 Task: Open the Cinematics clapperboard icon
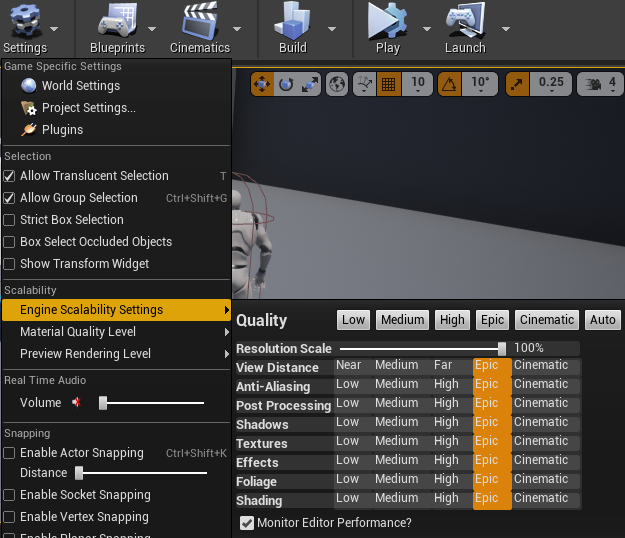tap(199, 21)
